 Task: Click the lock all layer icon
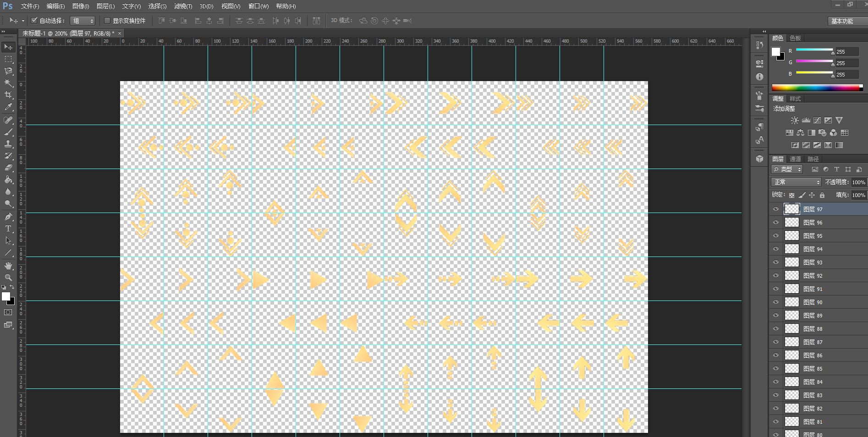822,195
